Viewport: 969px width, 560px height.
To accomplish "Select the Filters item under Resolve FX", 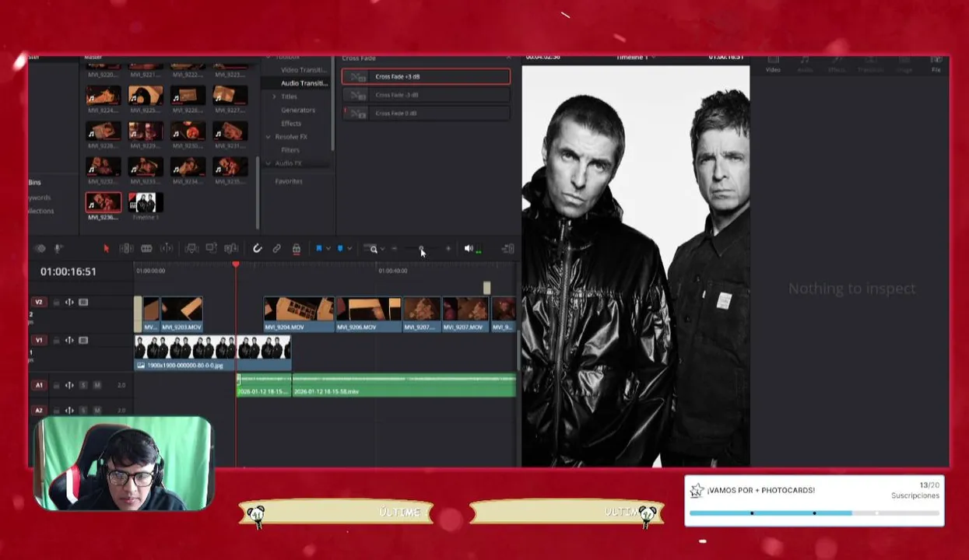I will click(290, 150).
